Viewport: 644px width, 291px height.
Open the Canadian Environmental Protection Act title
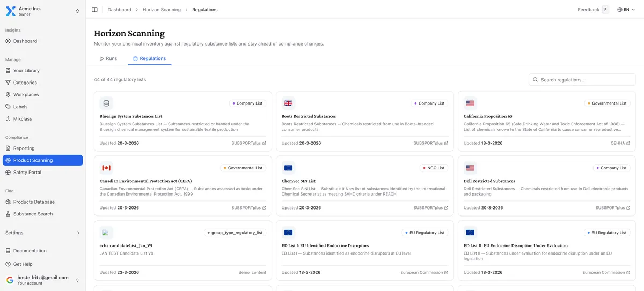(145, 181)
